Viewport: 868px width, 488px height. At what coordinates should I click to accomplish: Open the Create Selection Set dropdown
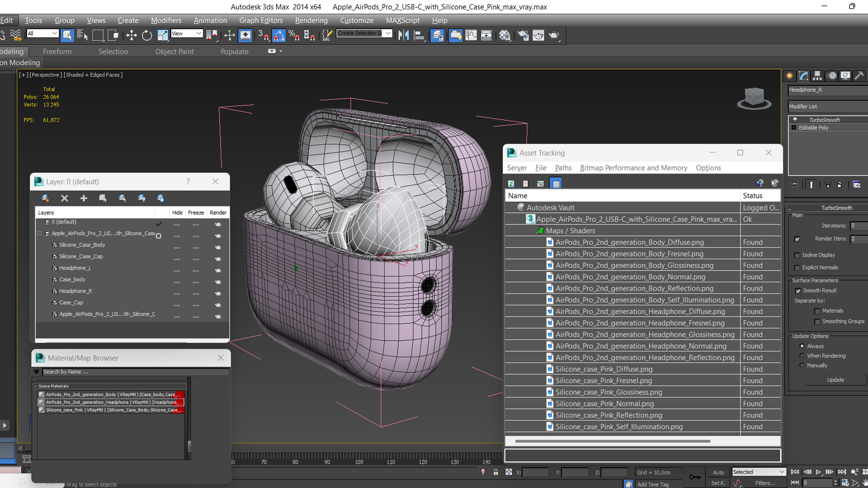point(364,33)
